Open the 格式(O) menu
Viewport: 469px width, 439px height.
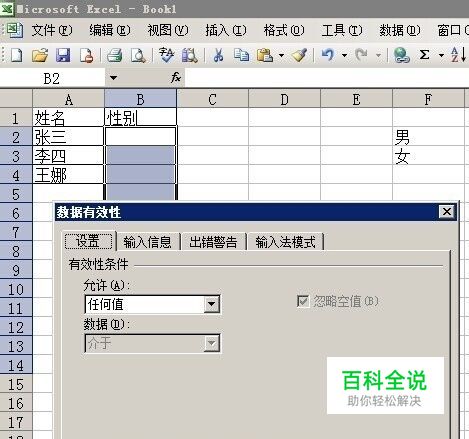click(x=284, y=31)
